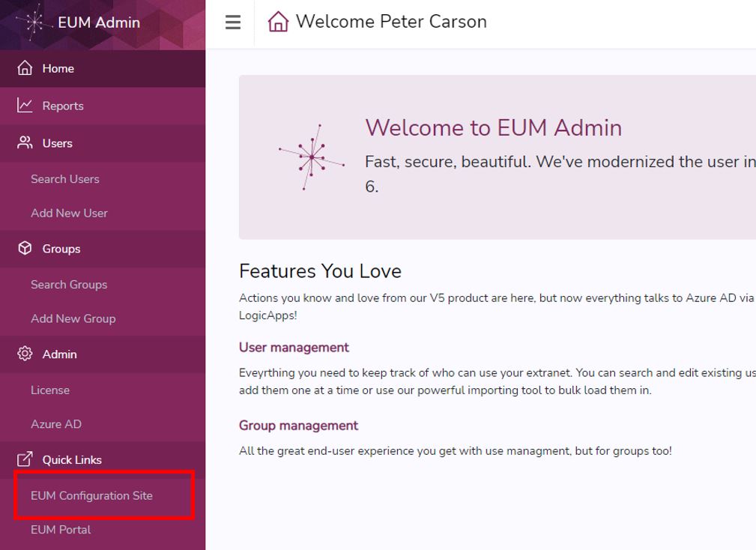The height and width of the screenshot is (550, 756).
Task: Toggle the sidebar with the hamburger menu
Action: click(232, 22)
